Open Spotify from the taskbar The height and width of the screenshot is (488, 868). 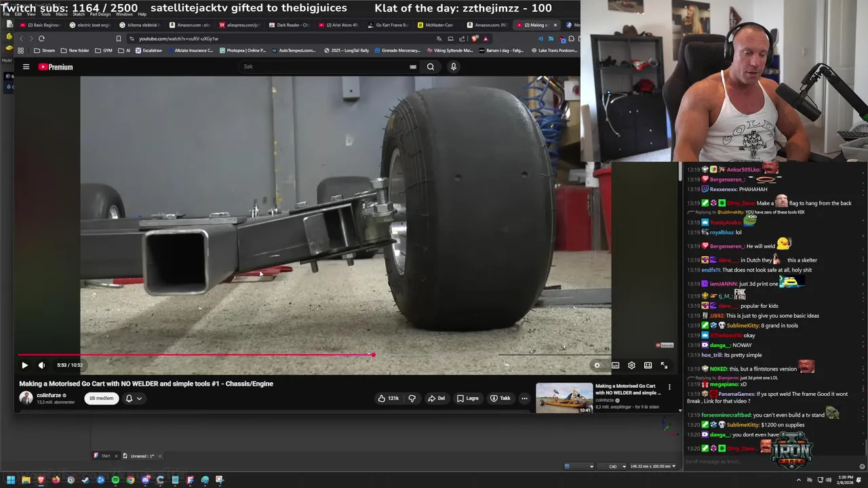coord(115,480)
